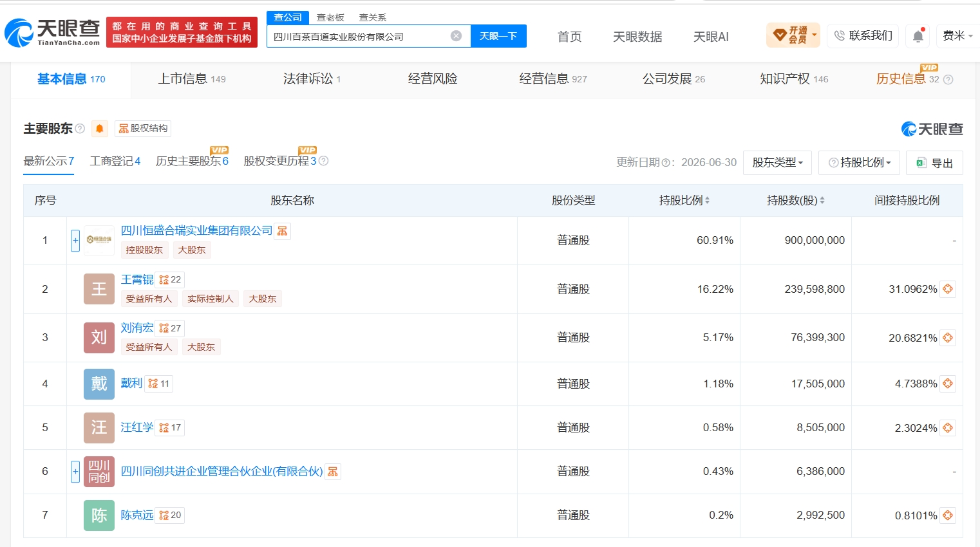Click the 联系我们 button
This screenshot has height=547, width=980.
863,36
